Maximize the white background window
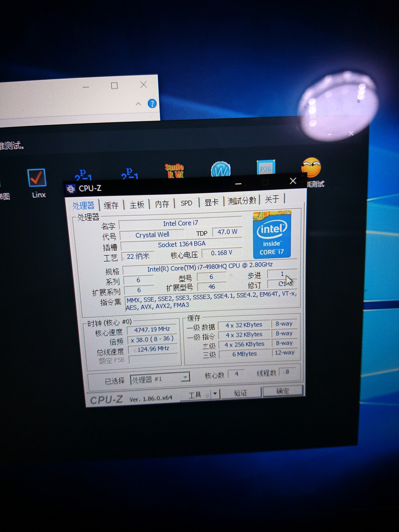This screenshot has width=399, height=532. pyautogui.click(x=114, y=86)
